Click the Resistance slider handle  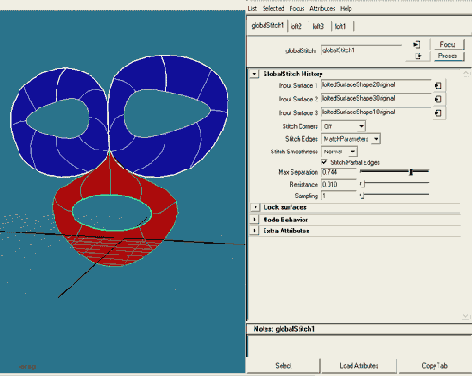362,184
